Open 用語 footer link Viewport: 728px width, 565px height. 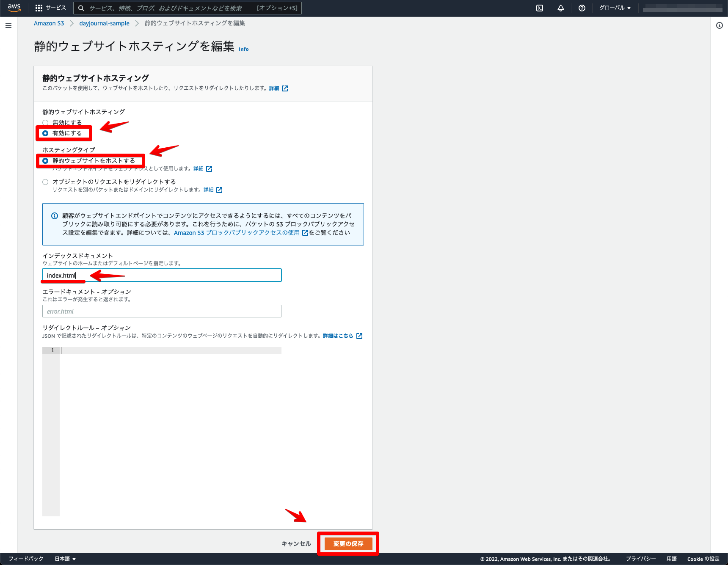click(x=671, y=559)
